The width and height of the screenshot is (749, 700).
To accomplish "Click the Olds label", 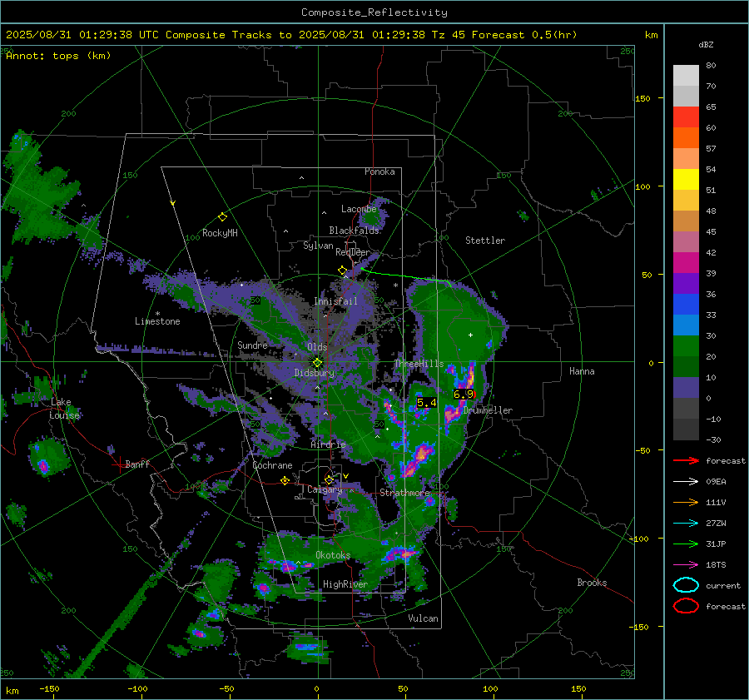I will click(x=317, y=347).
